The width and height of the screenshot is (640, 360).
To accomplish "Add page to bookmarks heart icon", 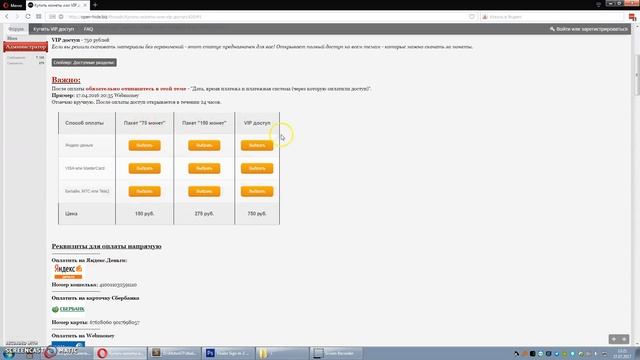I will 472,17.
